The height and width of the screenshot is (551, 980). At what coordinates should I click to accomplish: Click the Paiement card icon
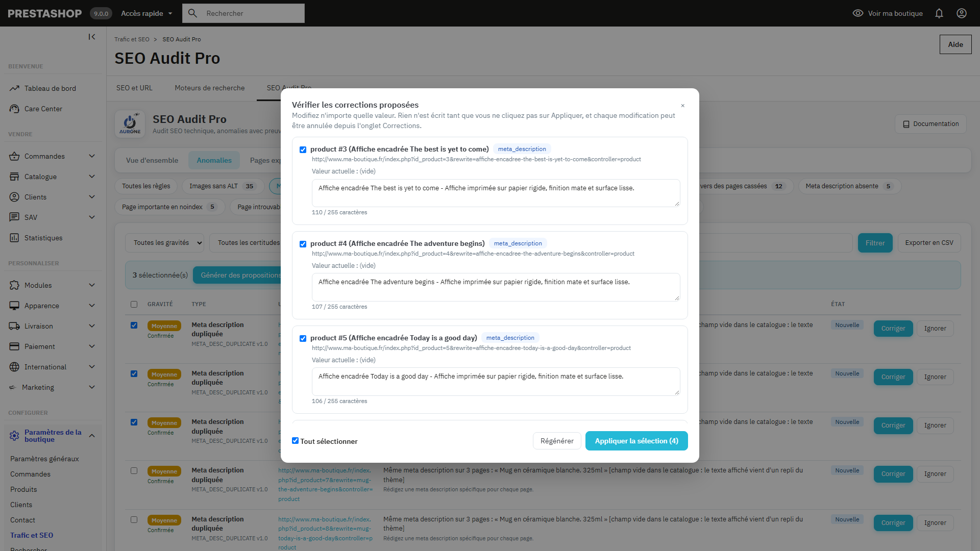point(14,346)
